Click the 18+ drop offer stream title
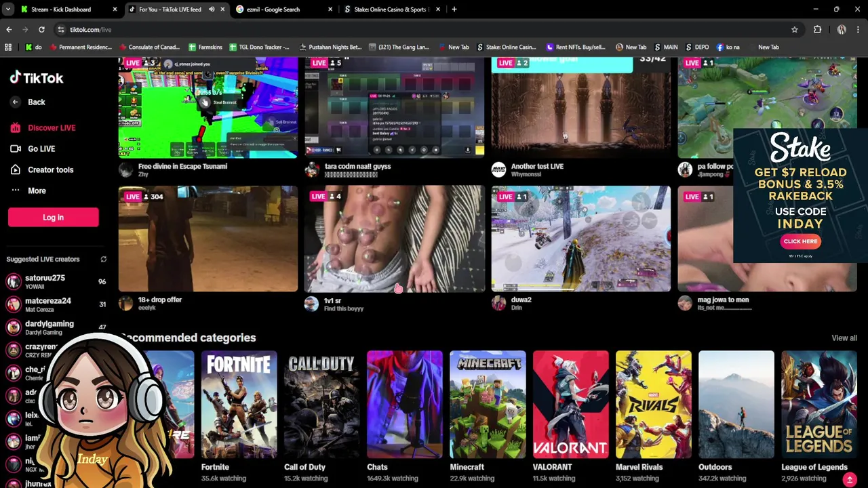The image size is (868, 488). coord(160,300)
